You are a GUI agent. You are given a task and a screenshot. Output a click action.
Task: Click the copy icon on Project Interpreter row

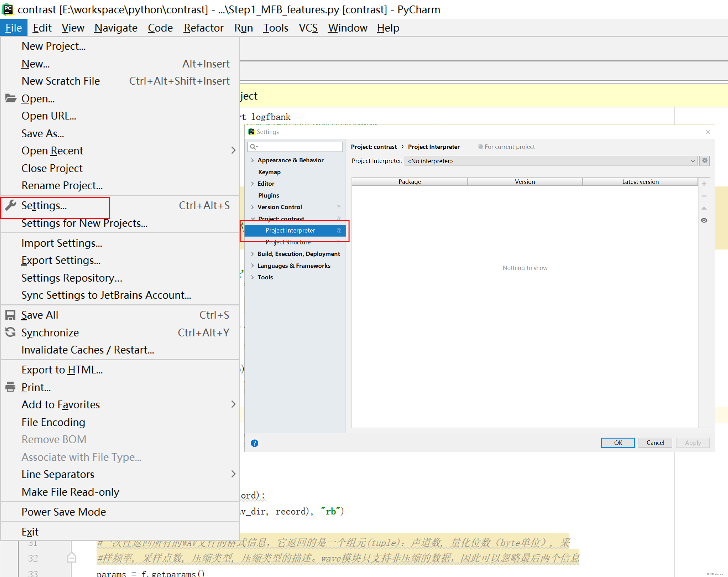(339, 230)
